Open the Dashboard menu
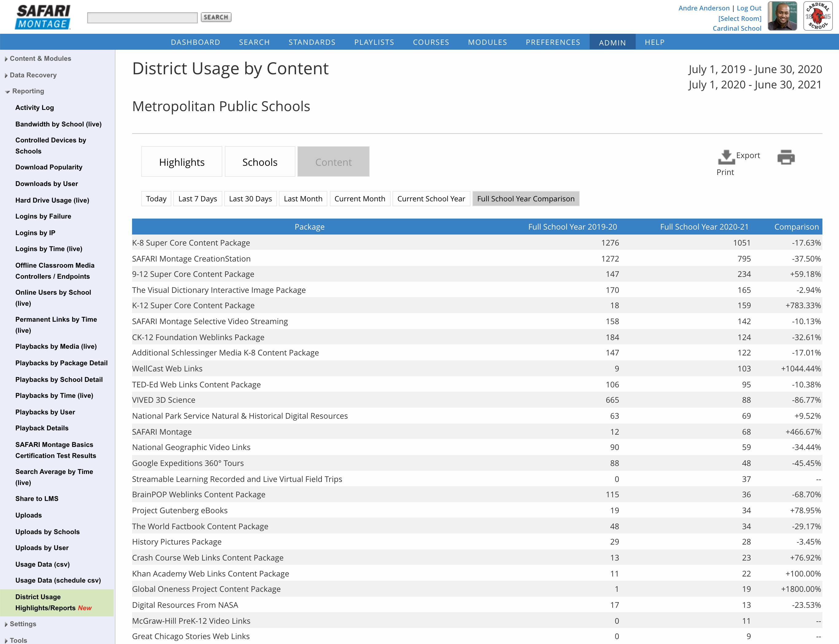Screen dimensions: 839x644 coord(195,42)
